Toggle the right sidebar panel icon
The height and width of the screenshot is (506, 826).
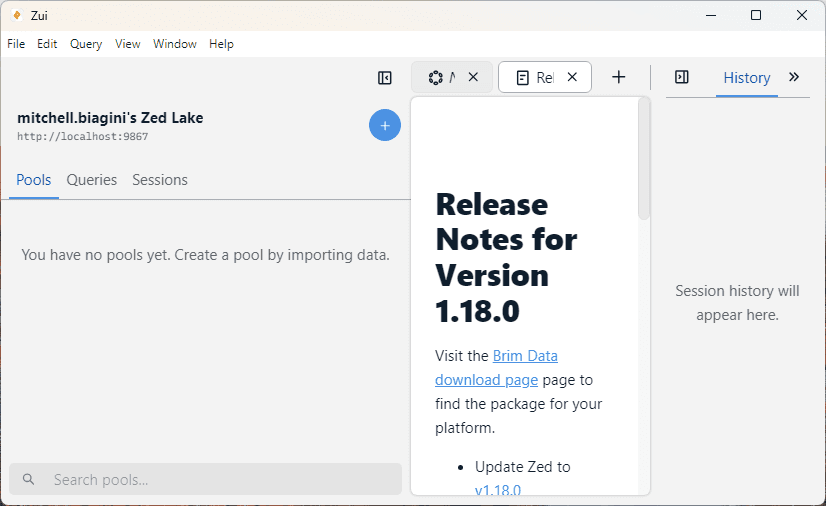tap(682, 77)
